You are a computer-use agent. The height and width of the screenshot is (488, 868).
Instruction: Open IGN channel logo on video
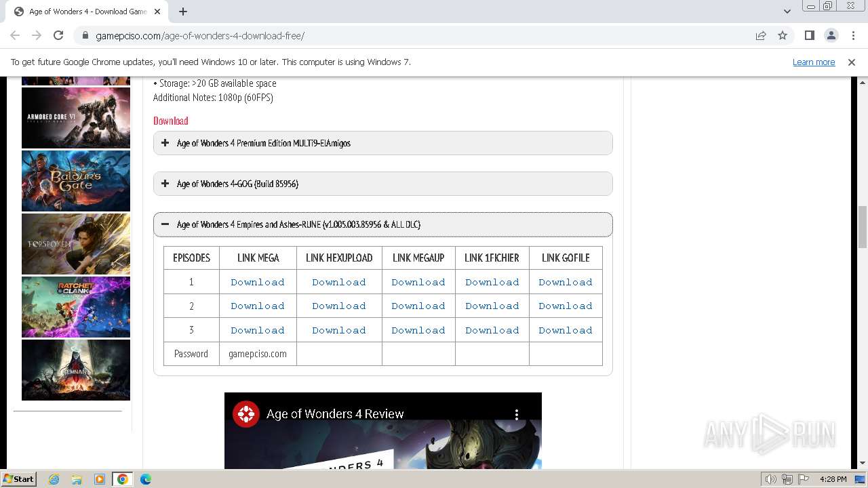click(x=246, y=414)
